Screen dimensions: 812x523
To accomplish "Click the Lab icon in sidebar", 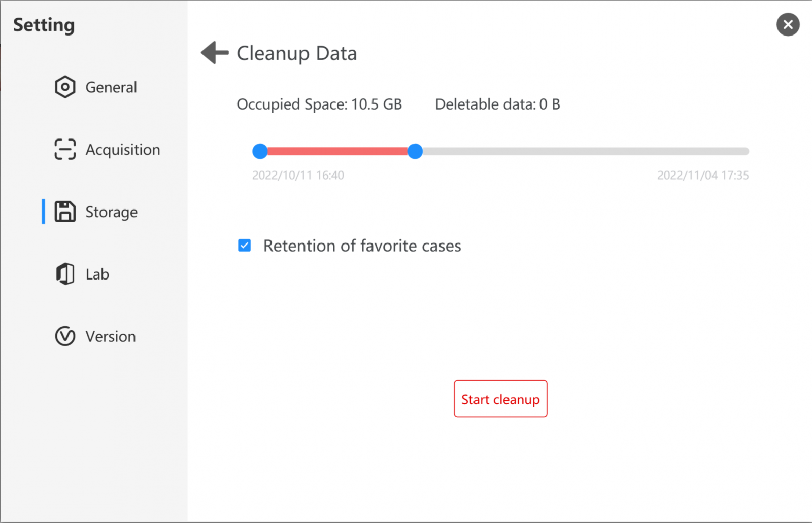I will pyautogui.click(x=65, y=274).
